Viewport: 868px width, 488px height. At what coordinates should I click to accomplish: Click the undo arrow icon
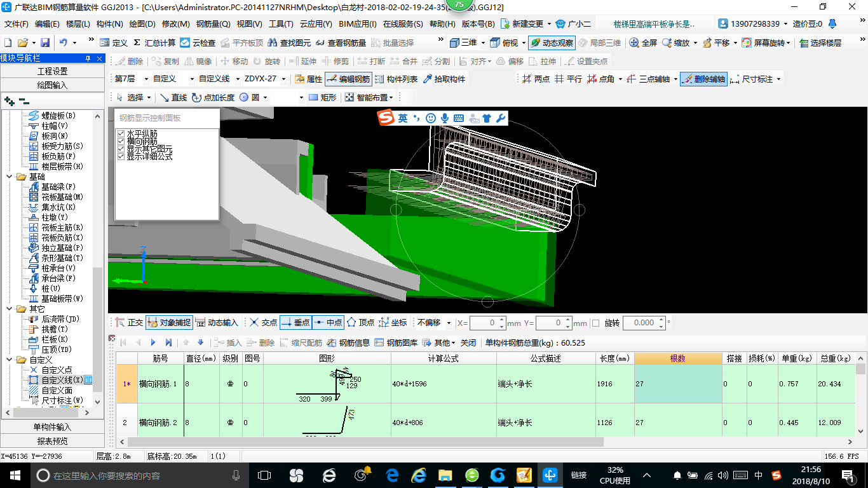[64, 43]
